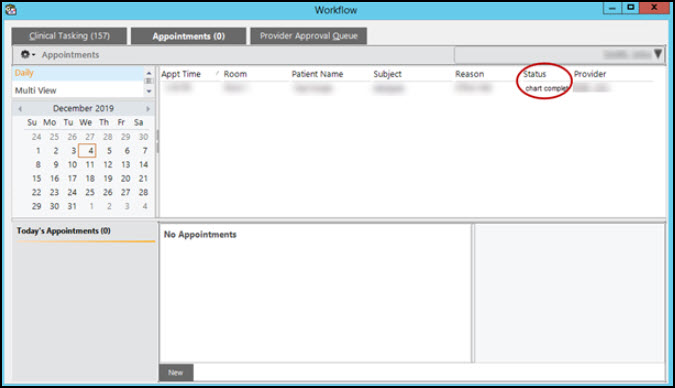Sort by the Status column header
675x388 pixels.
(x=535, y=74)
